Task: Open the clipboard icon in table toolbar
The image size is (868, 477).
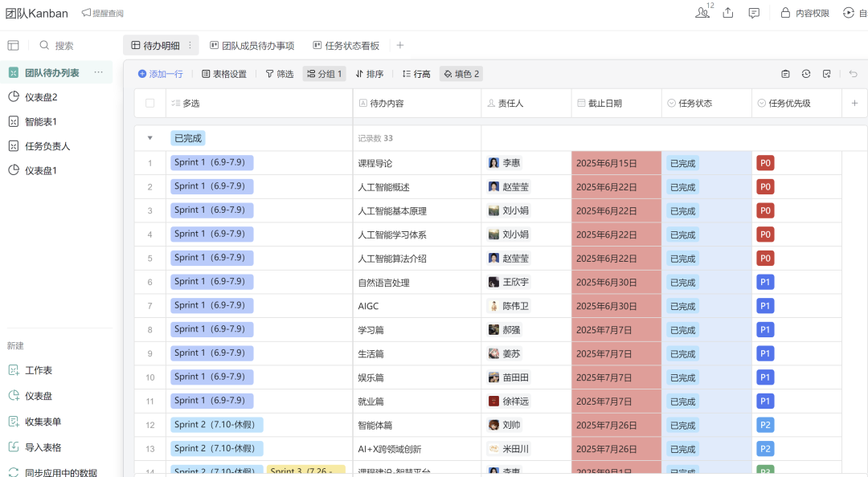Action: coord(785,74)
